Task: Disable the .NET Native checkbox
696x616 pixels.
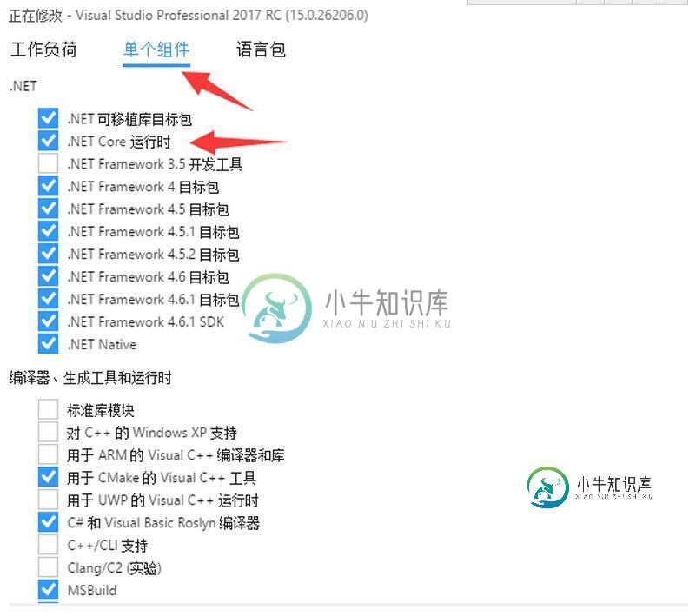Action: 48,344
